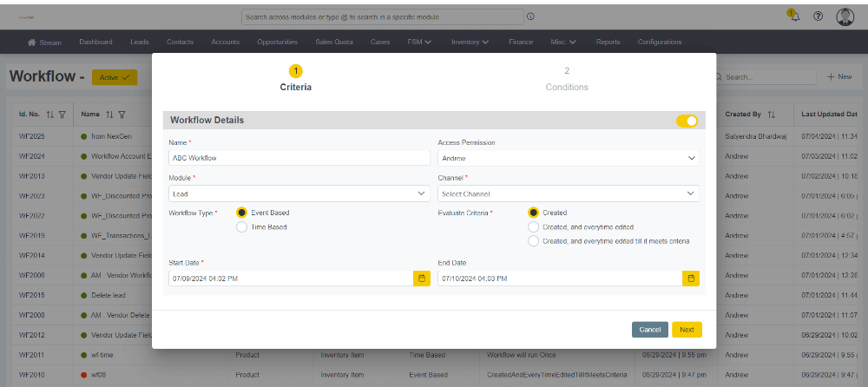Expand the Access Permission dropdown
This screenshot has height=387, width=868.
(568, 158)
